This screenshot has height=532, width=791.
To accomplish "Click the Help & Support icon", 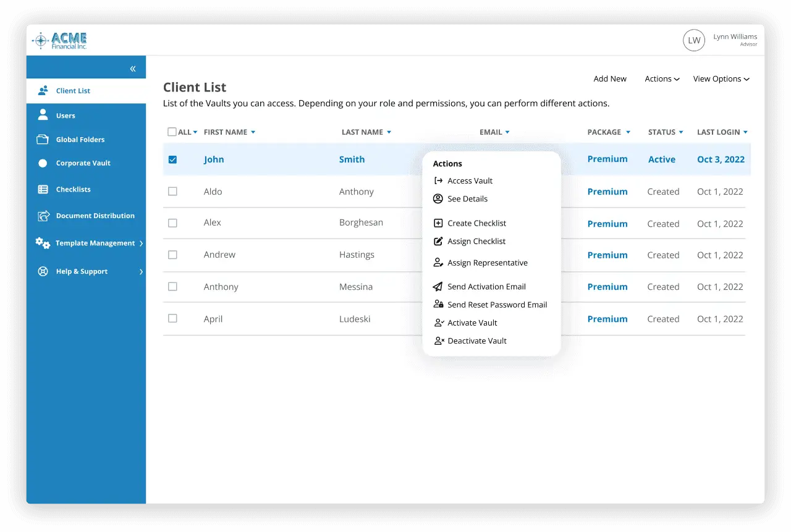I will [43, 271].
